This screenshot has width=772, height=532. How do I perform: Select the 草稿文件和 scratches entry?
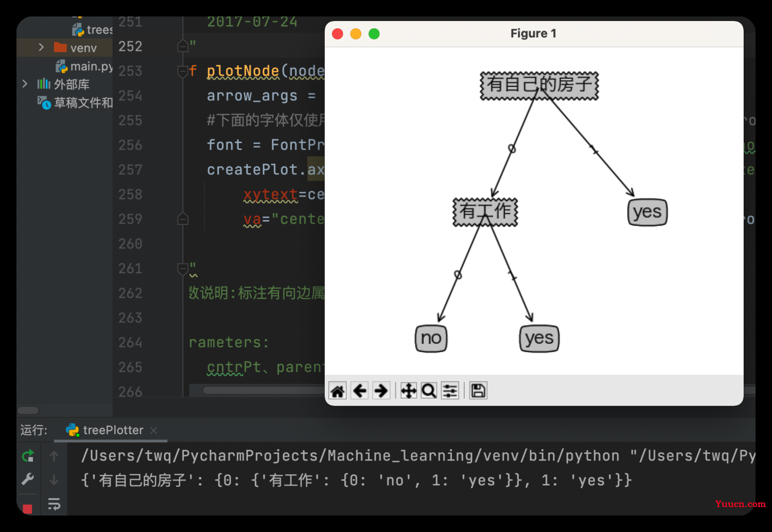[x=75, y=102]
